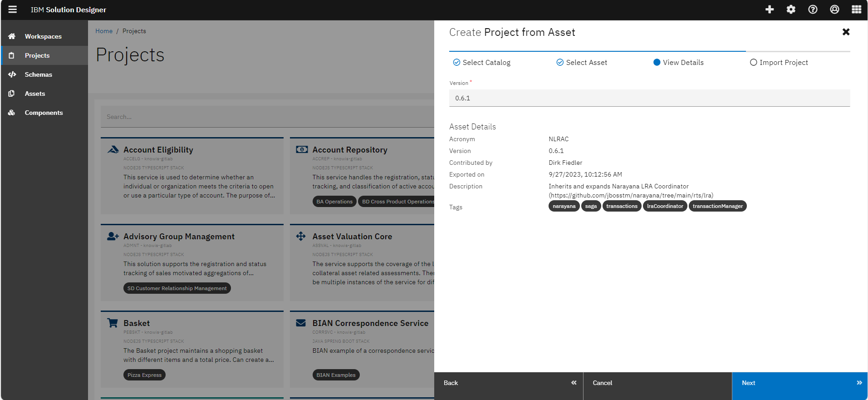Click the transactions tag

click(x=622, y=206)
